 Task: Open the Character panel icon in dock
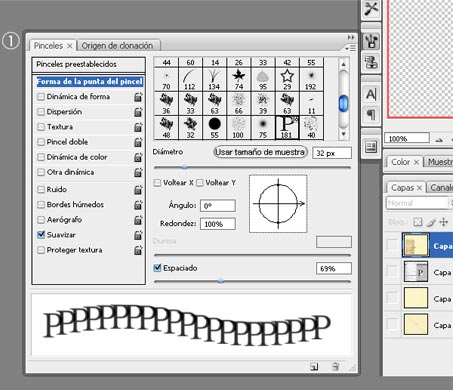coord(371,95)
